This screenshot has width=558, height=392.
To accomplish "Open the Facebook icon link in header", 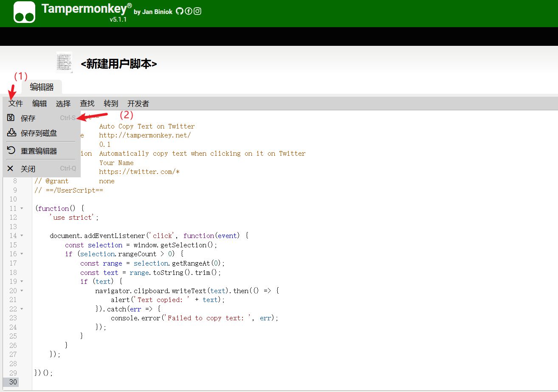I will [189, 11].
